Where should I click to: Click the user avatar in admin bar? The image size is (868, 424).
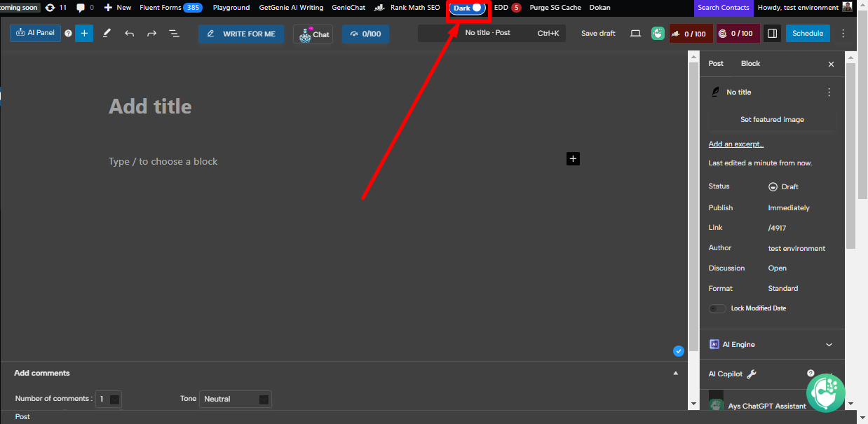[x=848, y=8]
